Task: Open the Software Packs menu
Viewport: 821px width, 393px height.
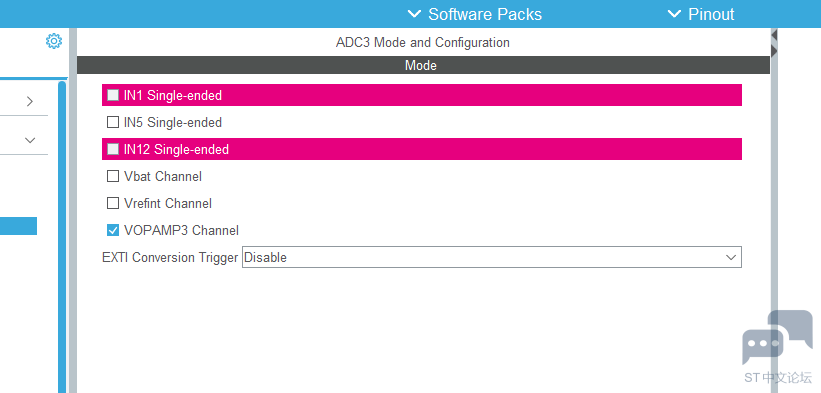Action: 474,14
